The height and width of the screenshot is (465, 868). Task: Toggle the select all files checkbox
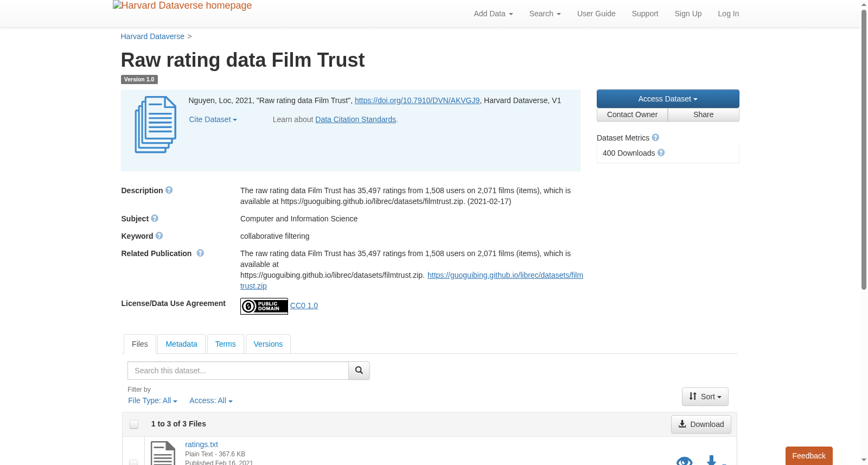[134, 424]
